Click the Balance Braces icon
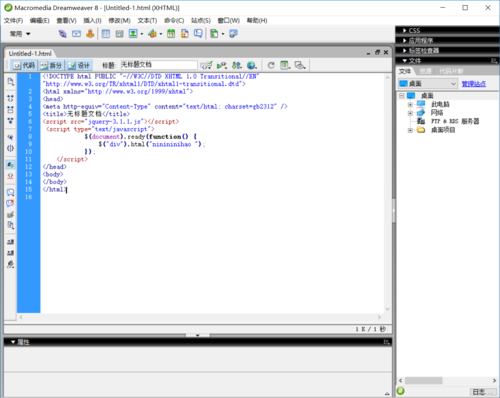The width and height of the screenshot is (500, 398). click(11, 148)
